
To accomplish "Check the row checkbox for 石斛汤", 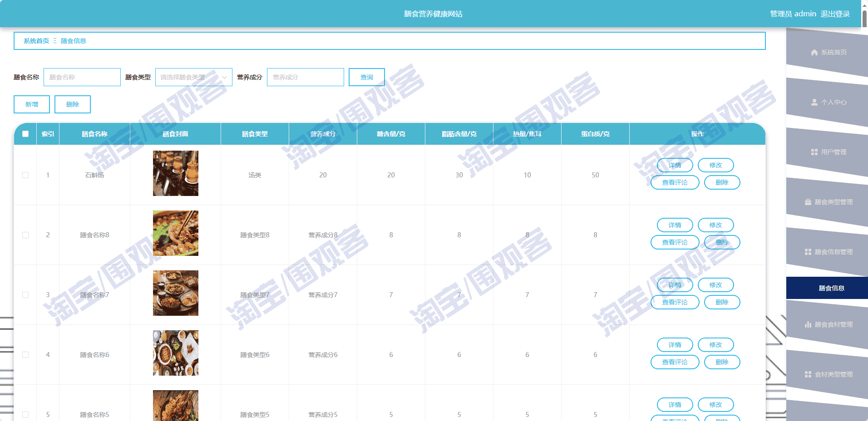I will [x=25, y=175].
